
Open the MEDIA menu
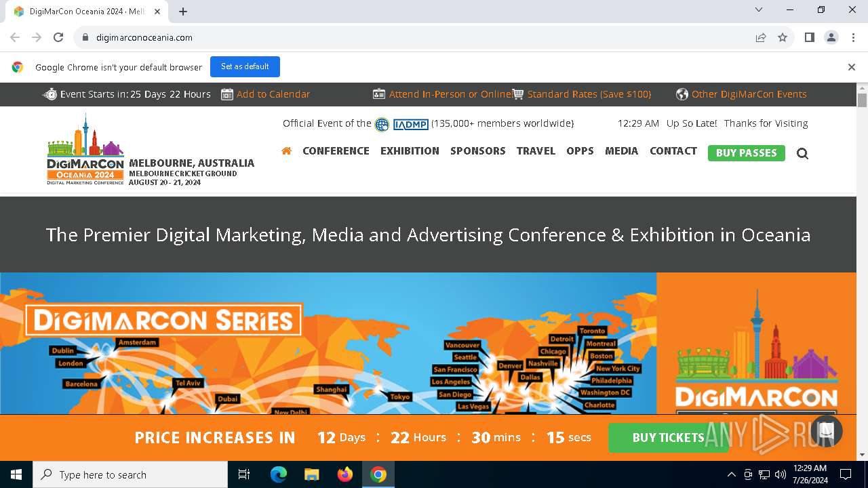pos(621,151)
